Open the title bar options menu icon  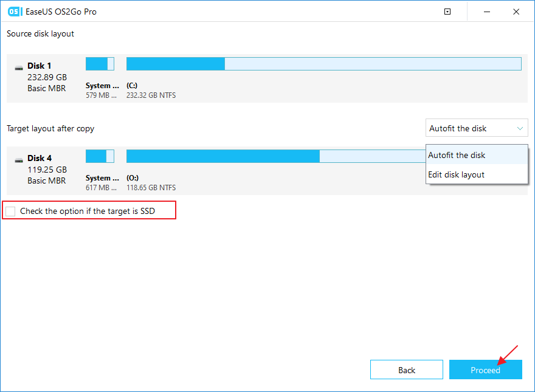447,12
